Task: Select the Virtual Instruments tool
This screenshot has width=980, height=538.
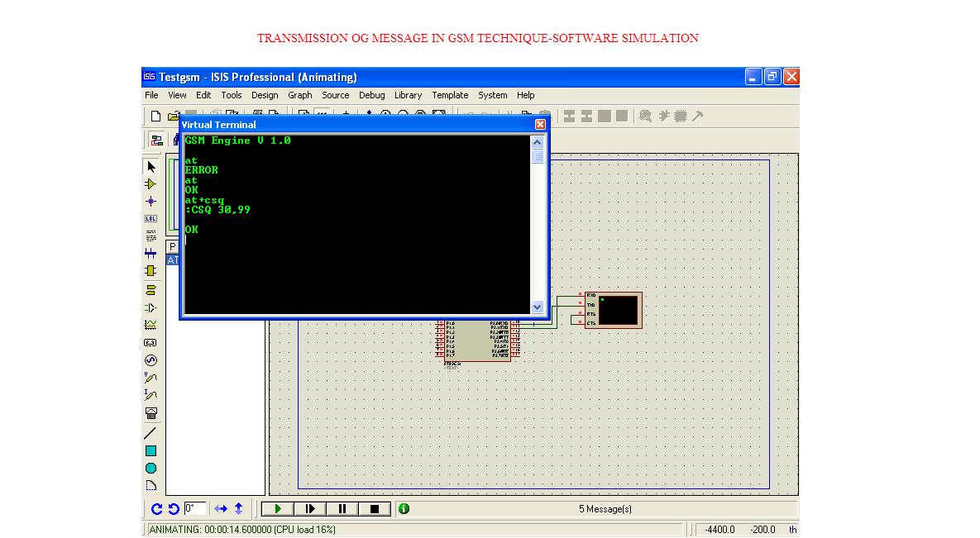Action: tap(151, 412)
